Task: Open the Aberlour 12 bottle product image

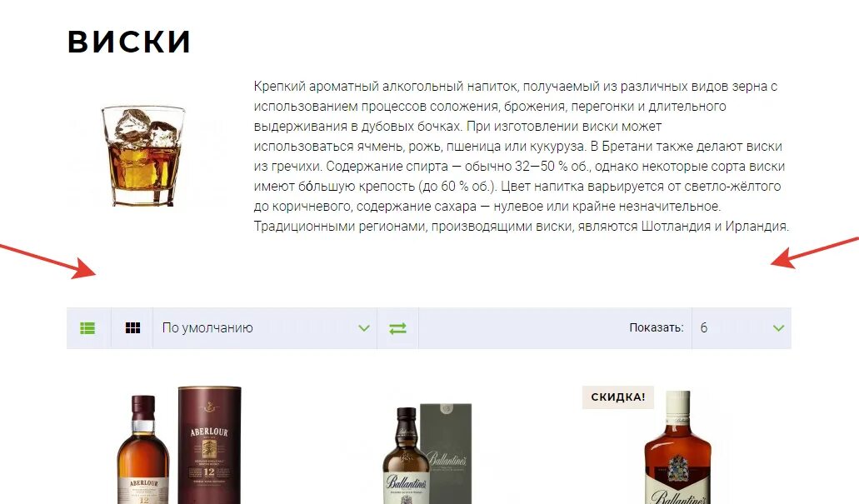Action: (145, 450)
